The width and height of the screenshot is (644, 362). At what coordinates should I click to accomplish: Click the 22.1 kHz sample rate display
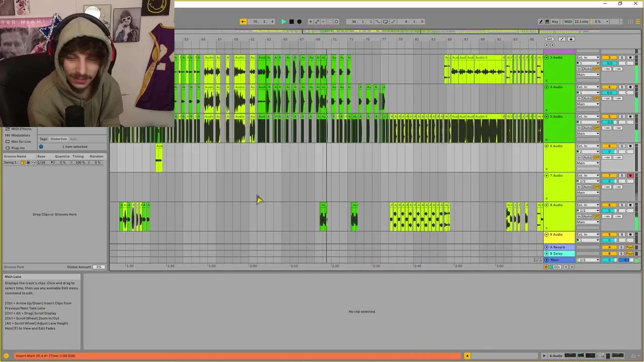coord(581,22)
